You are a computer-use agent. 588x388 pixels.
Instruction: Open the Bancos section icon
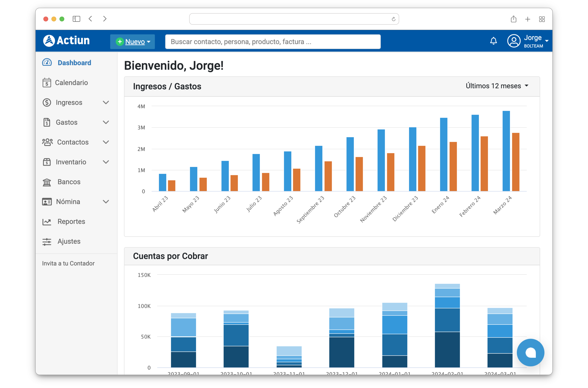point(47,182)
